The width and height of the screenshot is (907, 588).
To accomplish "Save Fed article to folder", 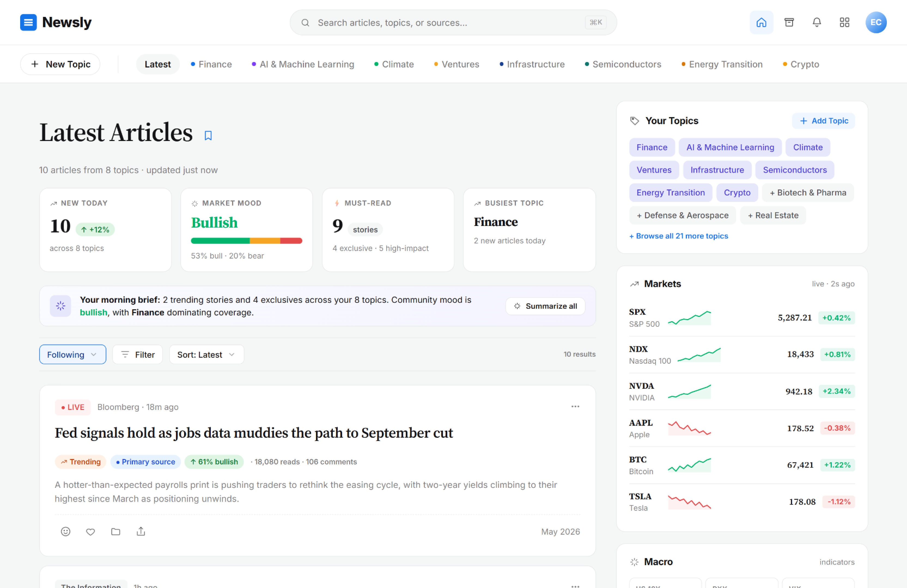I will click(x=115, y=532).
